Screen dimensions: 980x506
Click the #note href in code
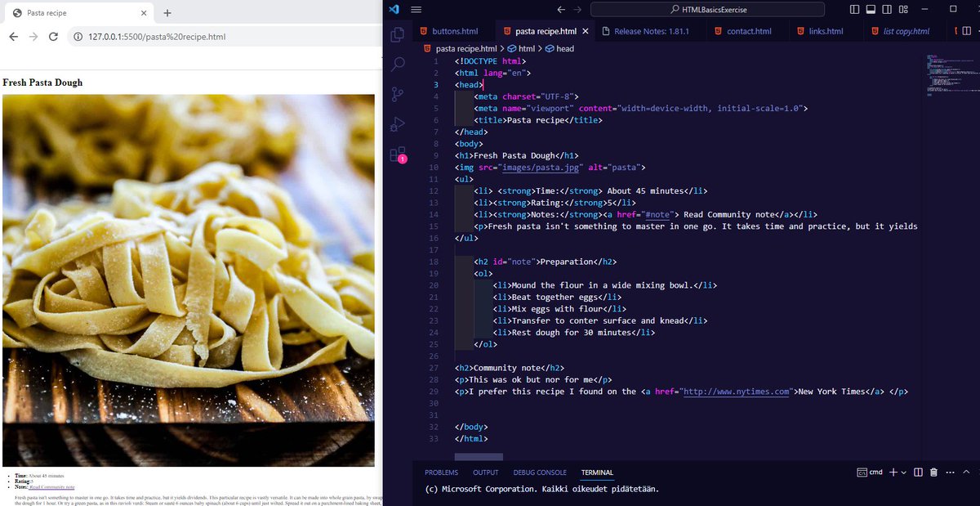657,215
